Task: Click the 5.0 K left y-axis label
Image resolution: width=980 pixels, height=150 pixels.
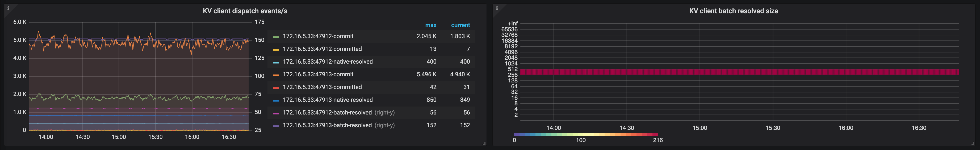Action: point(20,40)
